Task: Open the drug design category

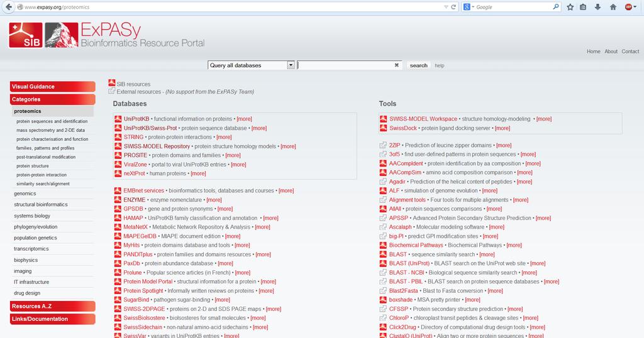Action: click(27, 293)
